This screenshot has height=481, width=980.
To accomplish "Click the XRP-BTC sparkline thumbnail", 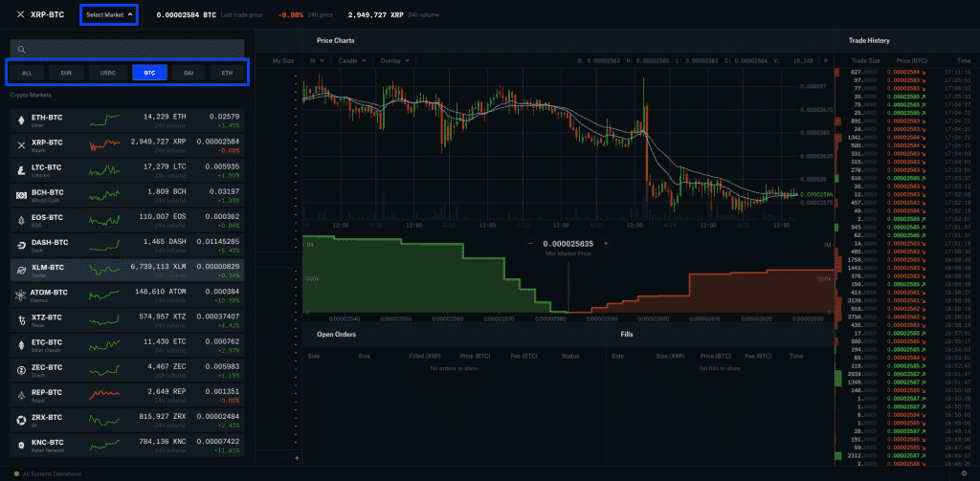I will click(x=104, y=145).
